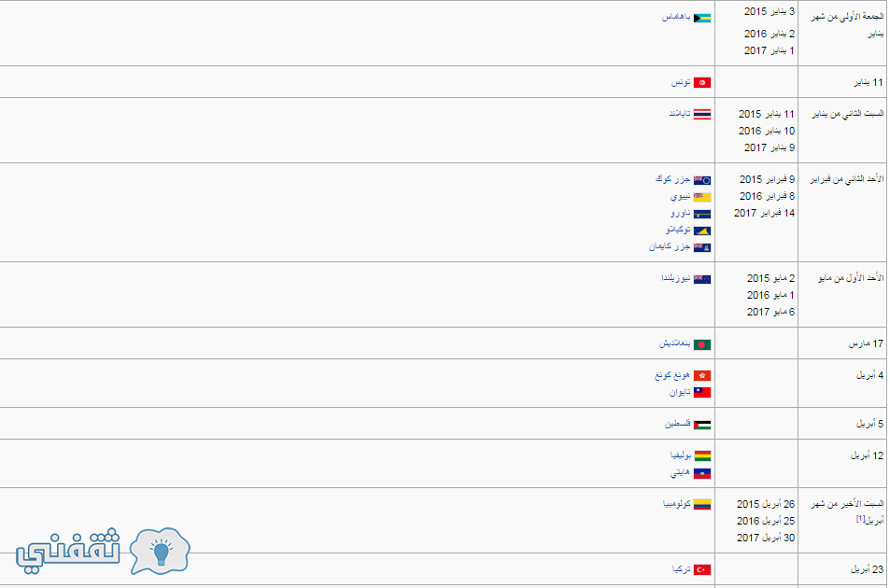Click the Thailand flag icon

[702, 115]
